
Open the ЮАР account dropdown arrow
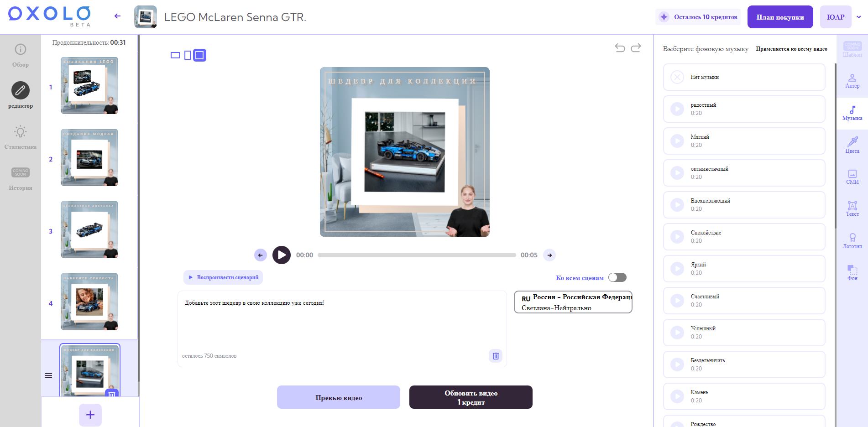pos(859,17)
